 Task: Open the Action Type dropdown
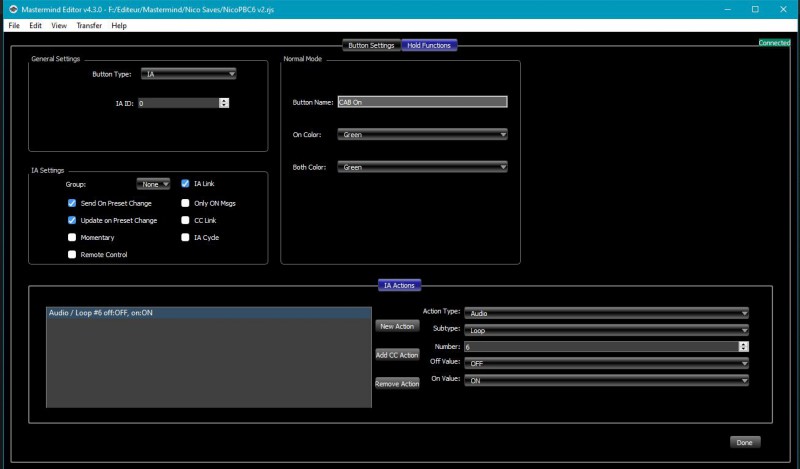click(x=606, y=313)
